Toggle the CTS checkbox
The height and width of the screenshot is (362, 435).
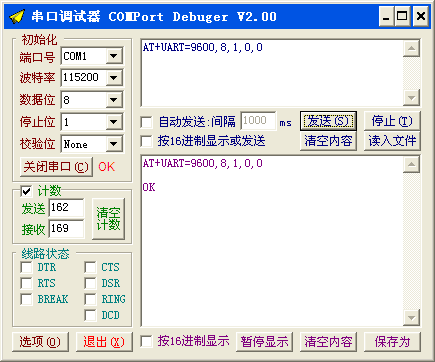90,267
